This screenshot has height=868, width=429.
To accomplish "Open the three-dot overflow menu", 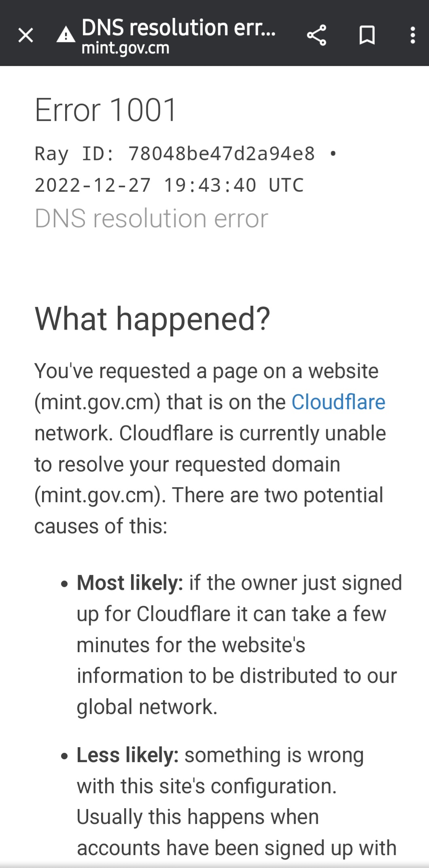I will [x=412, y=35].
